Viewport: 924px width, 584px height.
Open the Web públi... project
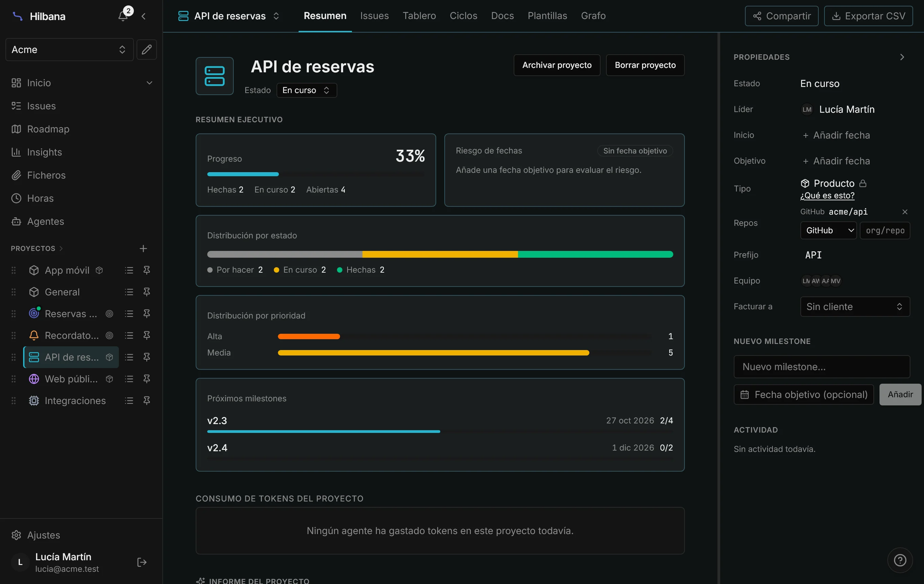(x=71, y=379)
